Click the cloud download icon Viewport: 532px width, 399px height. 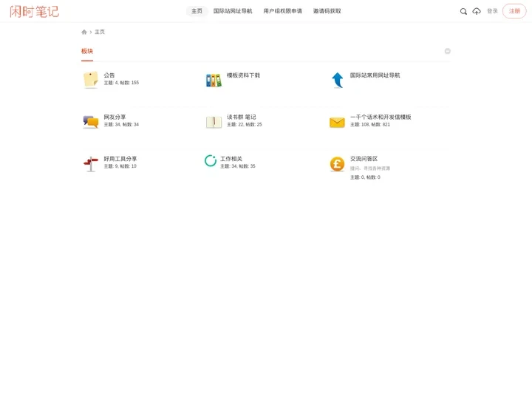[x=477, y=11]
